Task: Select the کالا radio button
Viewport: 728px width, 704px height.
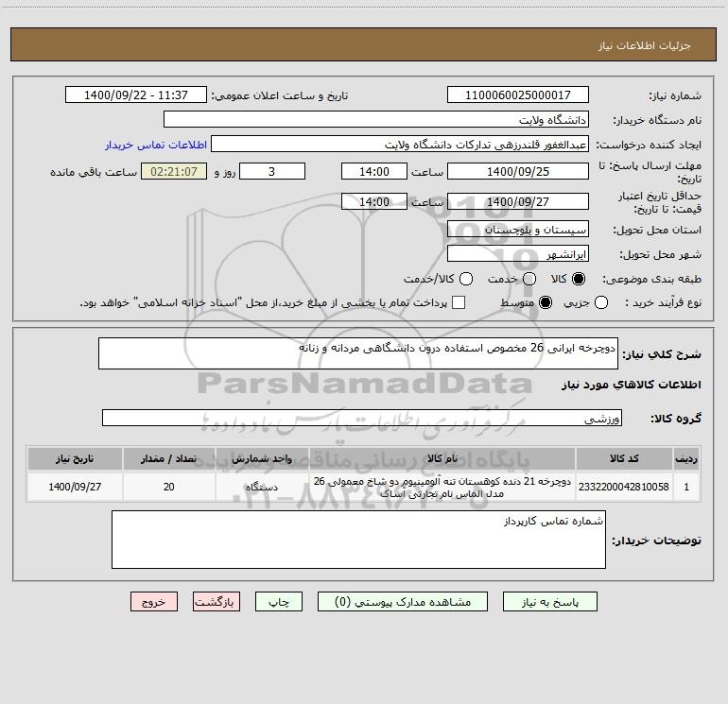Action: [579, 279]
